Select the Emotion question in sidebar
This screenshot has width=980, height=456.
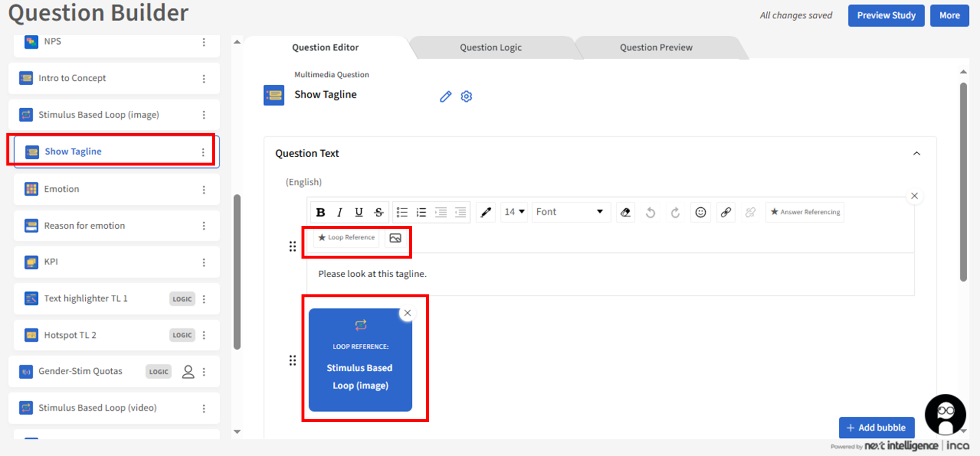pos(62,189)
